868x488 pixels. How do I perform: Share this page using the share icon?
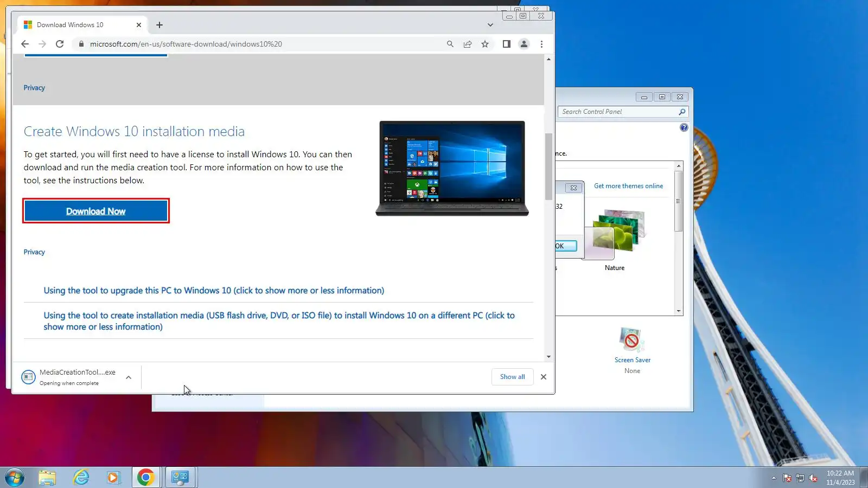467,44
